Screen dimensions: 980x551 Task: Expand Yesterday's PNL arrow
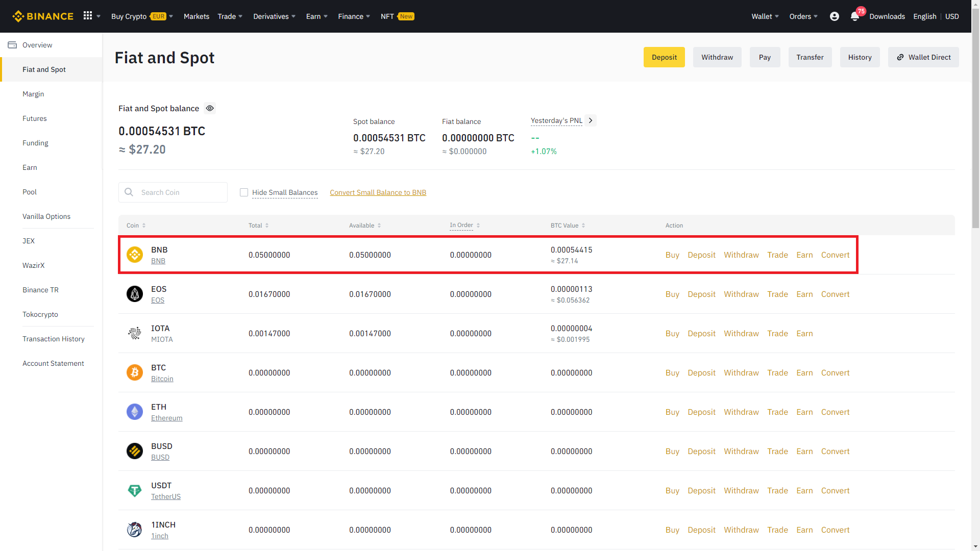coord(591,120)
